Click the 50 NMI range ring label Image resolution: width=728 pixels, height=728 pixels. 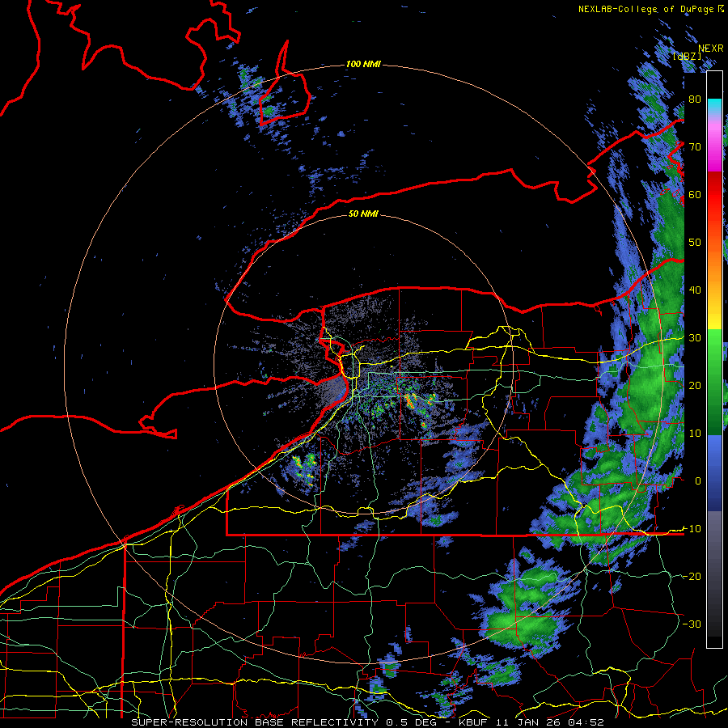coord(363,214)
